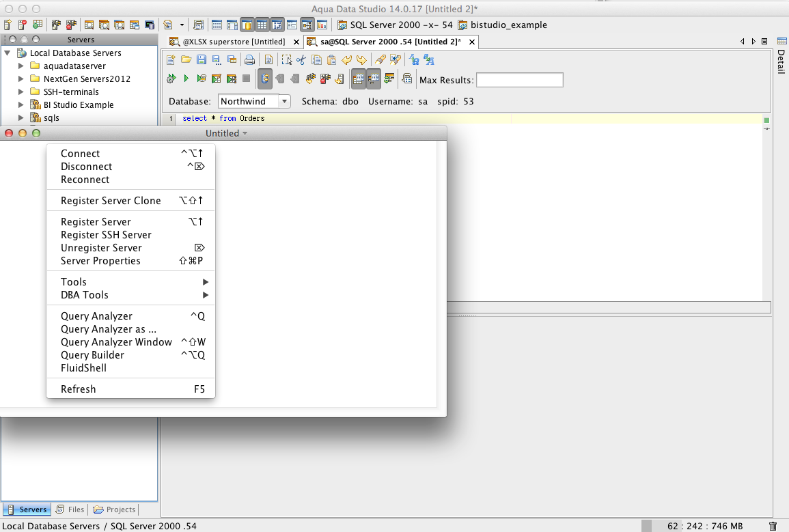
Task: Toggle the pressed database cylinder view button in top toolbar
Action: pos(247,25)
